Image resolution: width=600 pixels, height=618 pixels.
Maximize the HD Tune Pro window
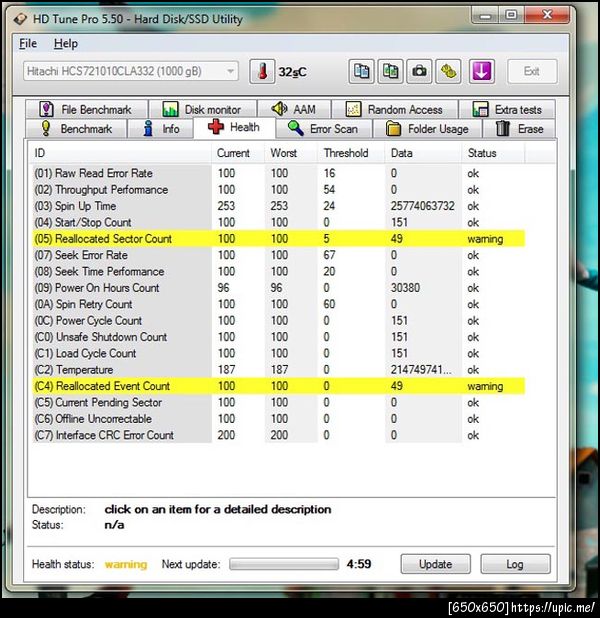click(x=511, y=16)
